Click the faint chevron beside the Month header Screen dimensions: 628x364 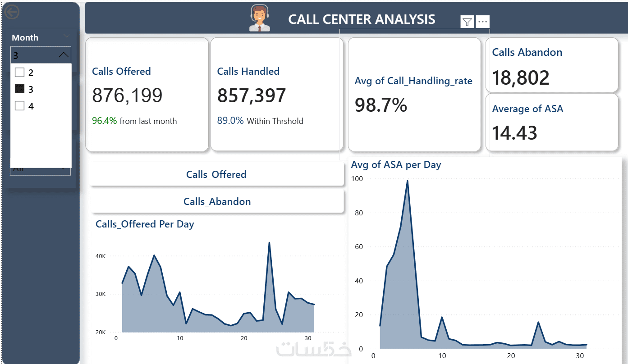click(67, 36)
